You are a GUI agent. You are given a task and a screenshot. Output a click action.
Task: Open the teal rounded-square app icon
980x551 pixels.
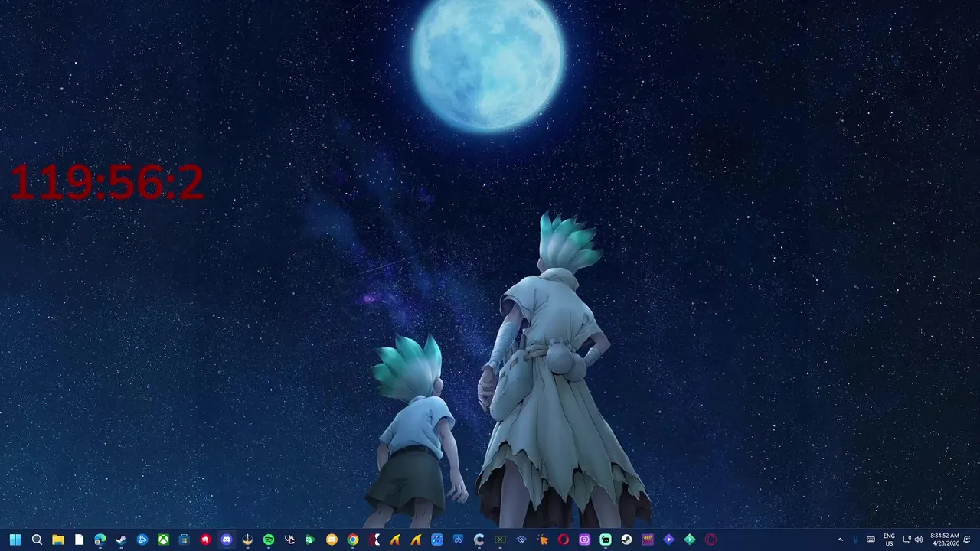click(x=606, y=540)
